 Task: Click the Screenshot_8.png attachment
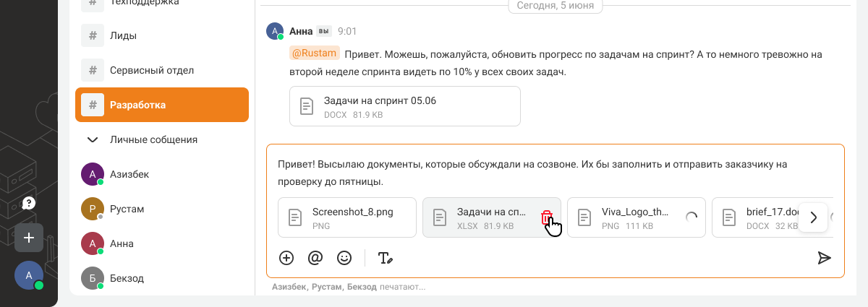click(346, 217)
